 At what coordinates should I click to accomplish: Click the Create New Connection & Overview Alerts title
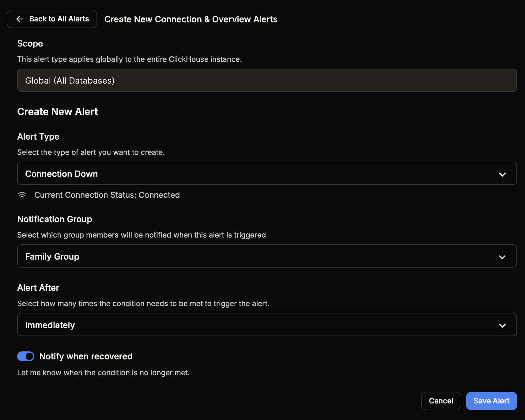point(191,19)
